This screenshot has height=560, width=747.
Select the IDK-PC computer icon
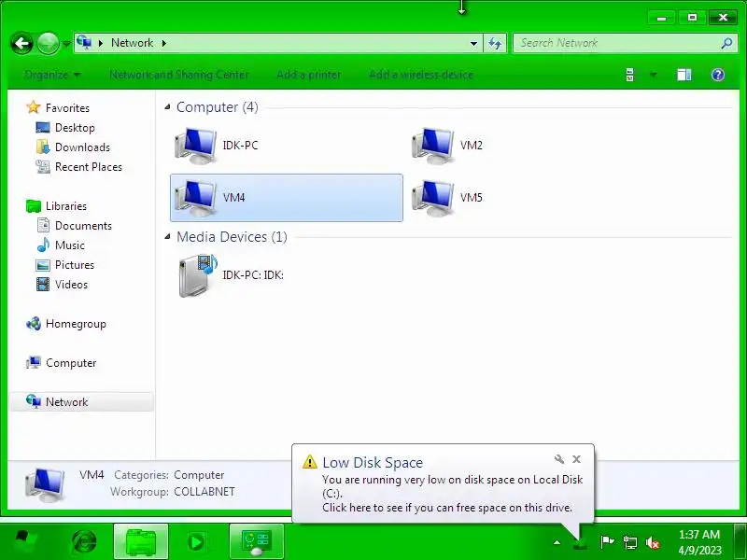(196, 146)
